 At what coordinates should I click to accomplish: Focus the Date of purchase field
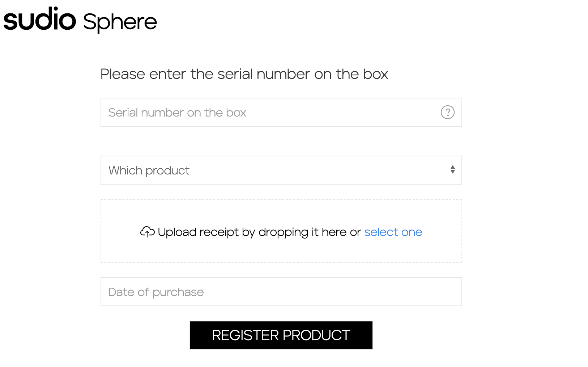(x=281, y=292)
